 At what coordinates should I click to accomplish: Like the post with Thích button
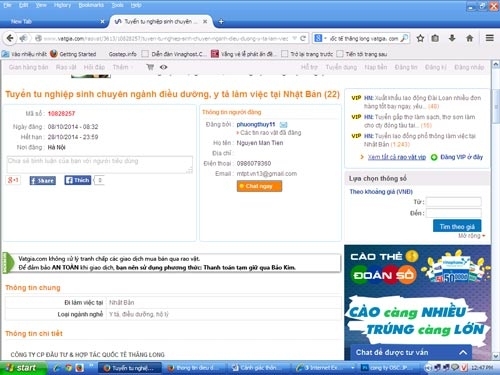click(x=78, y=180)
